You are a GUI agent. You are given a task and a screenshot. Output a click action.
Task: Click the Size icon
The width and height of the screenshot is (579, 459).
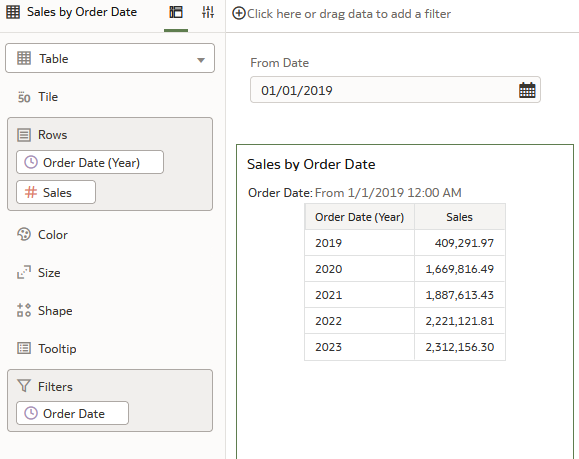click(24, 273)
